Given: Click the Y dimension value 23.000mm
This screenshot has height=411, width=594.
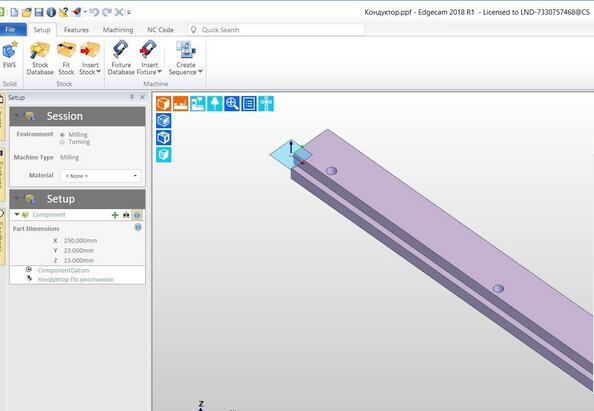Looking at the screenshot, I should click(78, 250).
